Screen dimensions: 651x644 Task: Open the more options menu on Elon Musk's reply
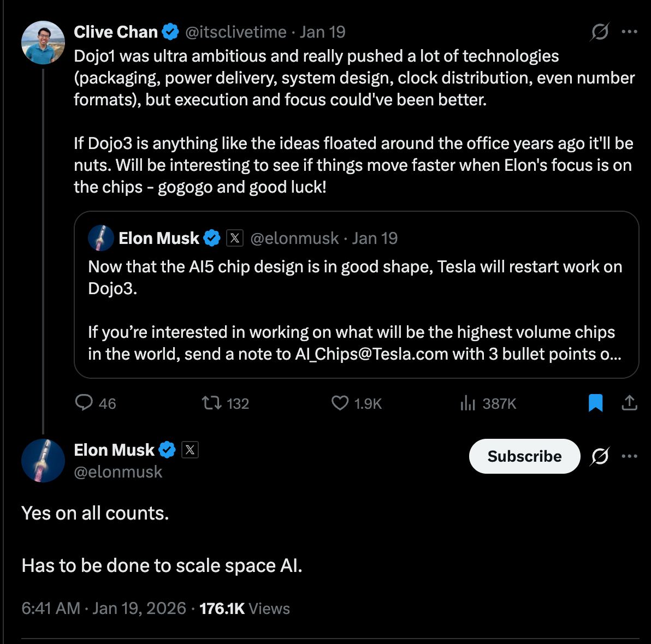(x=630, y=456)
